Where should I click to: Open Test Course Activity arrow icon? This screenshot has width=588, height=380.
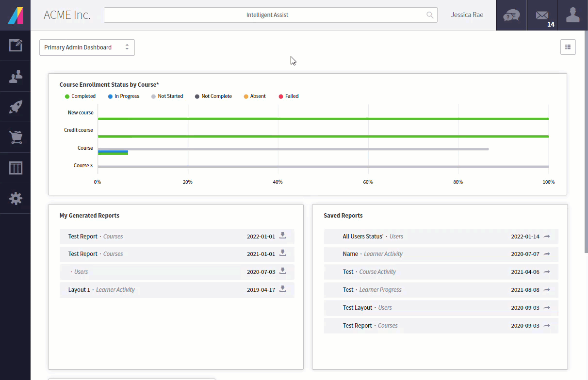(x=547, y=272)
